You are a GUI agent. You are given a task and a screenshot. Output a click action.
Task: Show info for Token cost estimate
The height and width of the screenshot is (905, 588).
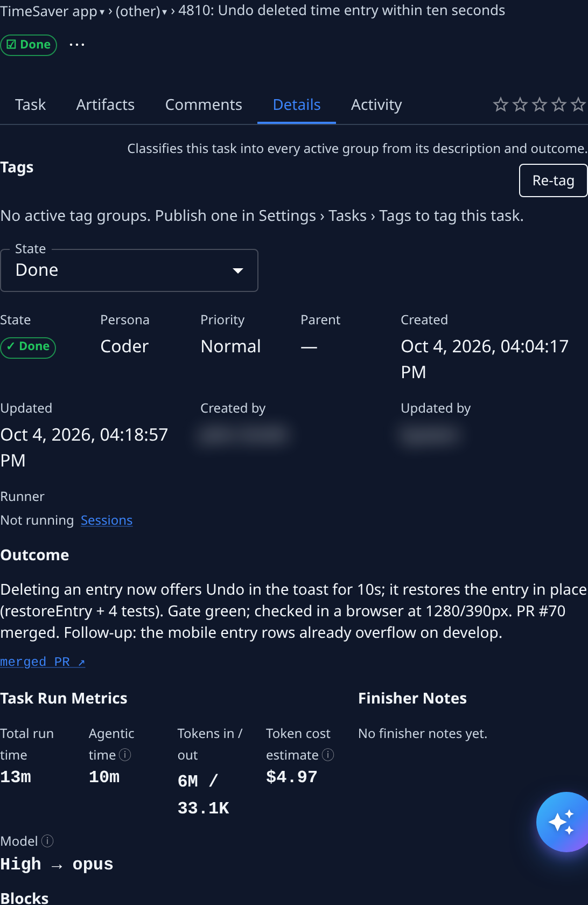click(x=328, y=755)
